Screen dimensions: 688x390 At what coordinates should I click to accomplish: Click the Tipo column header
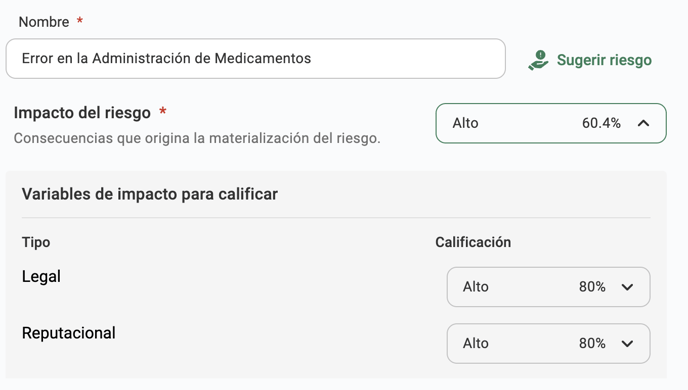tap(36, 242)
